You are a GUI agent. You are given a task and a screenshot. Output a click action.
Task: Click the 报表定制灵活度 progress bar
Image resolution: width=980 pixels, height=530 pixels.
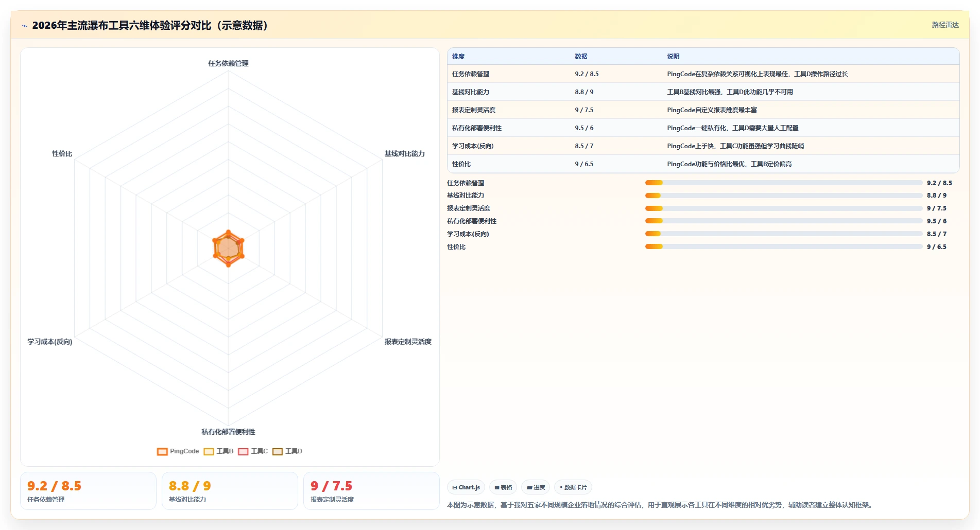pos(784,208)
